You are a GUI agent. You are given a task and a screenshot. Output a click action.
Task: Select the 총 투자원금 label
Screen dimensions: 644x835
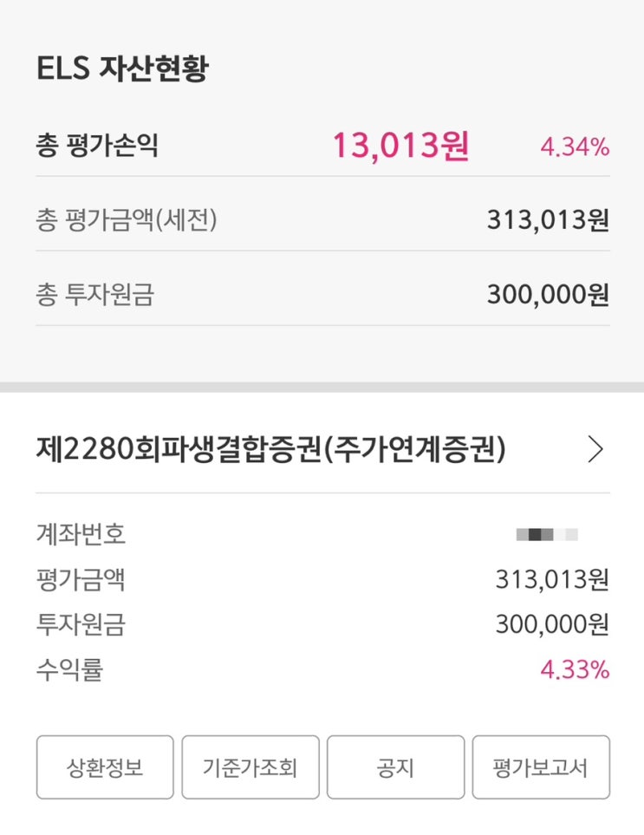(95, 295)
